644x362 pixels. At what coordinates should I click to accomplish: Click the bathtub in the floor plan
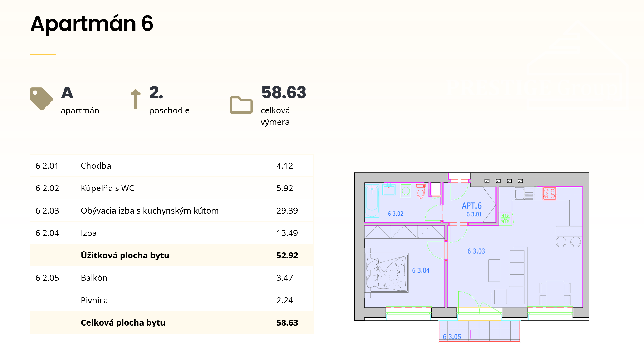(x=372, y=201)
